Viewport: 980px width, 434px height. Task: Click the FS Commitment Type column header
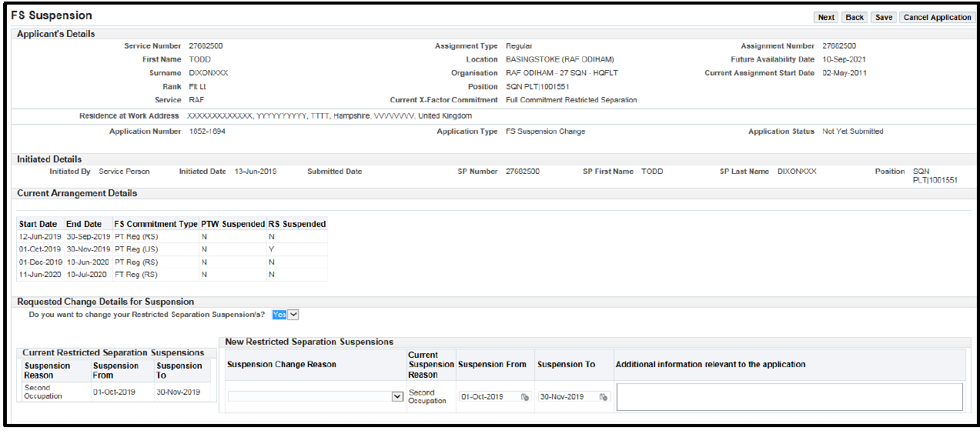pos(156,224)
